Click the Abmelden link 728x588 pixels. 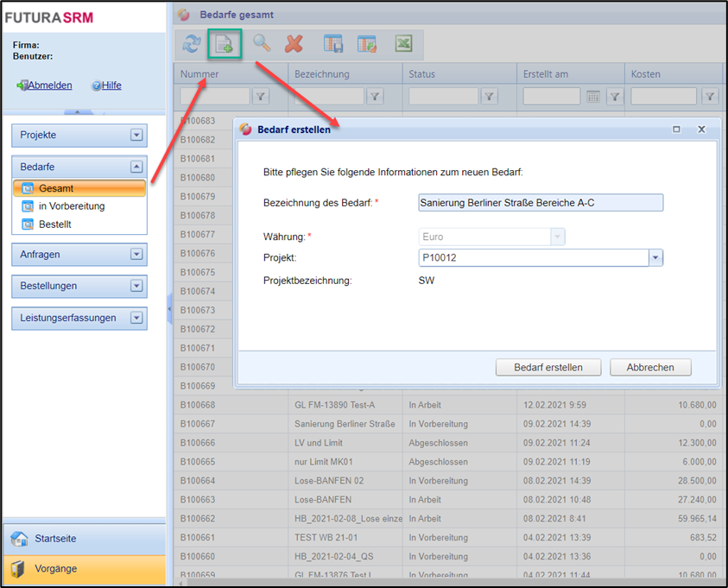(49, 85)
